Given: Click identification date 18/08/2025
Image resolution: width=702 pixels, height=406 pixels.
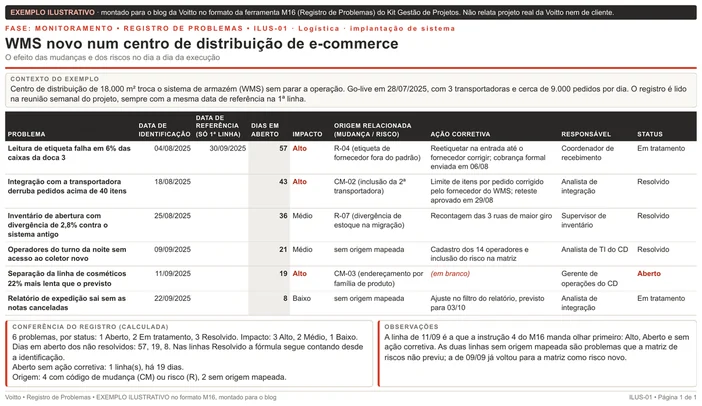Looking at the screenshot, I should [172, 182].
